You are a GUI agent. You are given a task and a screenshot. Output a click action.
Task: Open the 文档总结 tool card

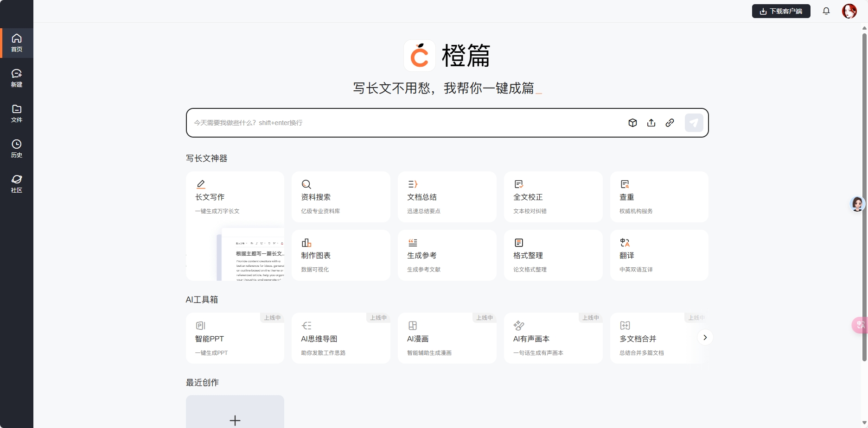tap(447, 197)
